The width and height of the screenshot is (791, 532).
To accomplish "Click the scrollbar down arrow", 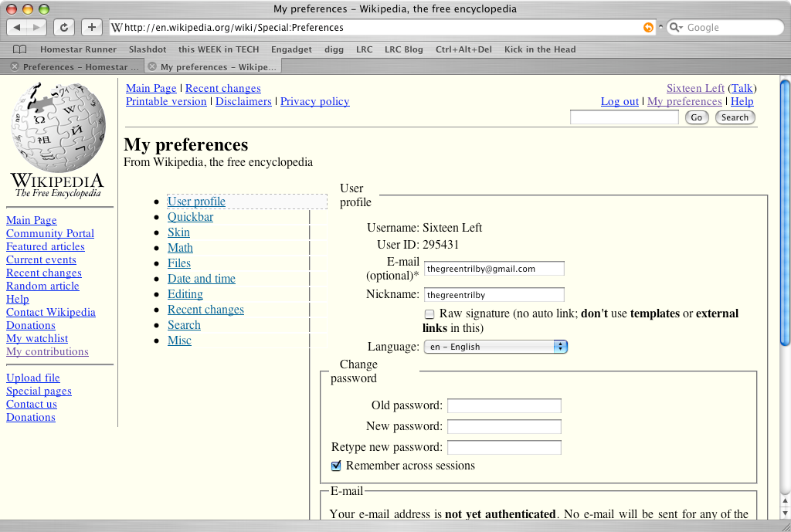I will tap(785, 513).
